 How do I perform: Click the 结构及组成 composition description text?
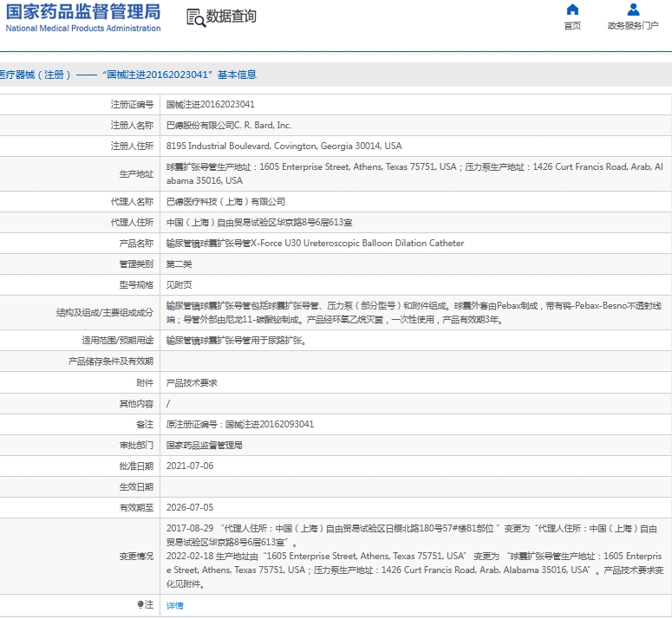414,313
